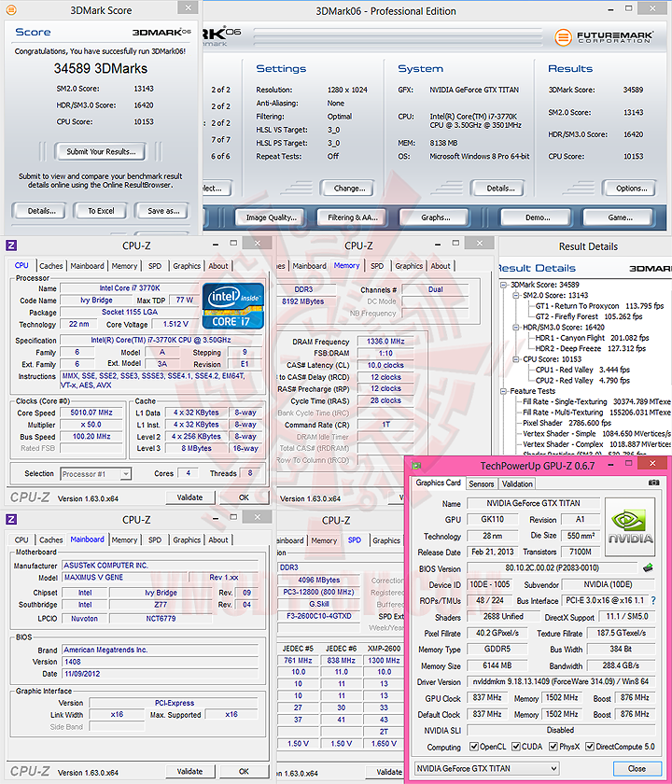Image resolution: width=672 pixels, height=784 pixels.
Task: Select GT1 - Return To Proxycon result row
Action: pos(599,305)
